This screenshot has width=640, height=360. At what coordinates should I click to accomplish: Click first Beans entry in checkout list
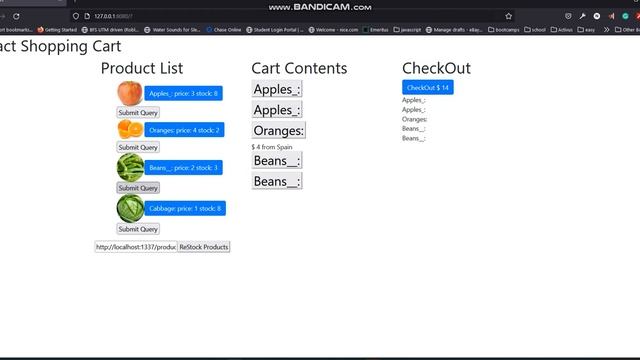[x=413, y=129]
